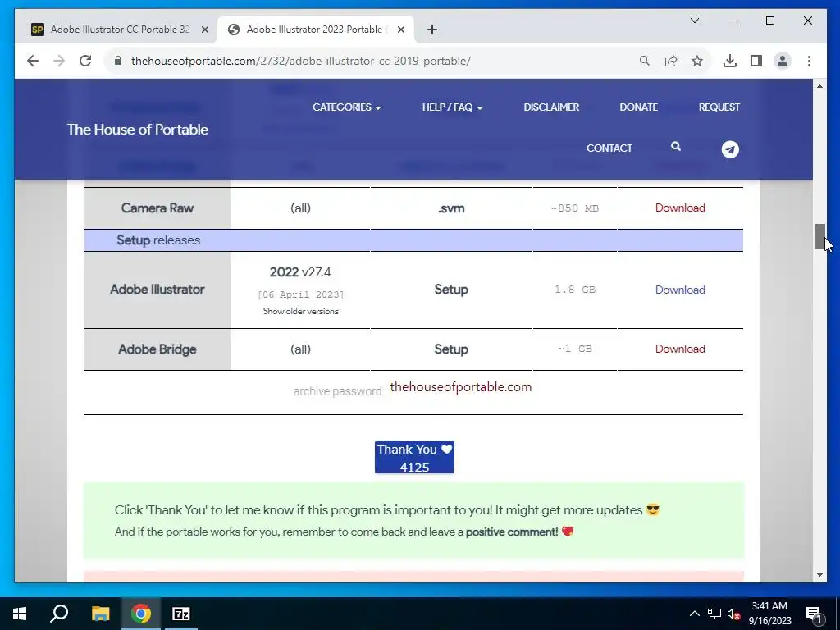
Task: Open the network status tray icon
Action: tap(714, 614)
